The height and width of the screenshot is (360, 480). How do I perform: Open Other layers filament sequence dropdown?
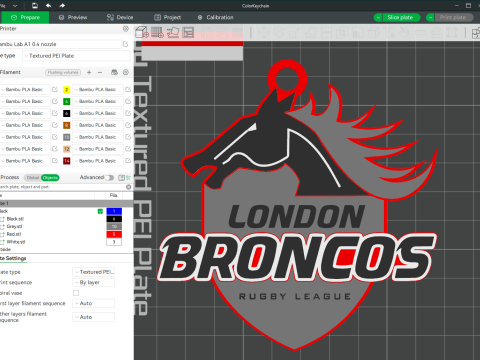94,317
